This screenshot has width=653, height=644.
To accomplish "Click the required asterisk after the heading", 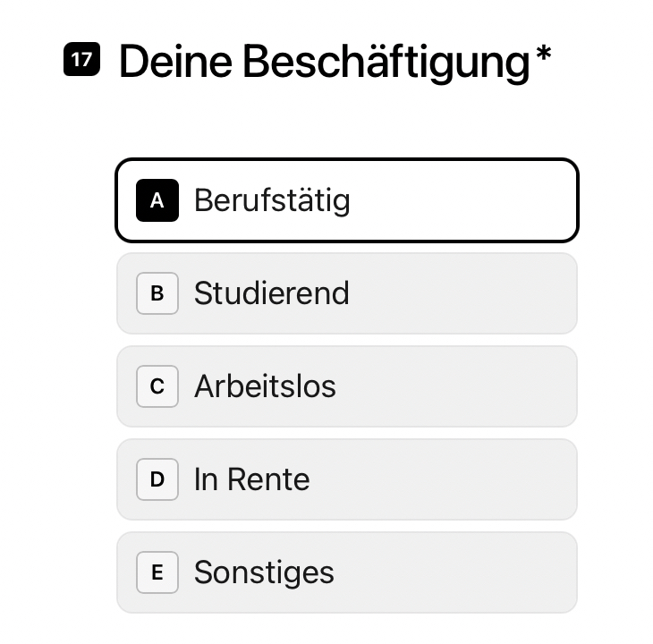I will [x=542, y=56].
